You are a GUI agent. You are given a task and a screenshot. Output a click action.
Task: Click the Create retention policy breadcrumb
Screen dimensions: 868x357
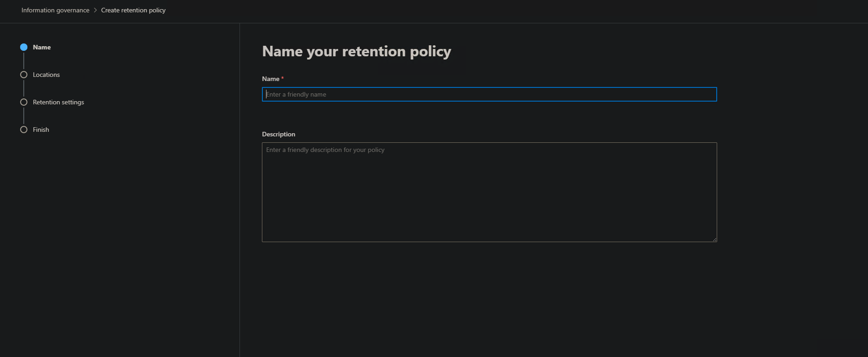click(x=133, y=10)
